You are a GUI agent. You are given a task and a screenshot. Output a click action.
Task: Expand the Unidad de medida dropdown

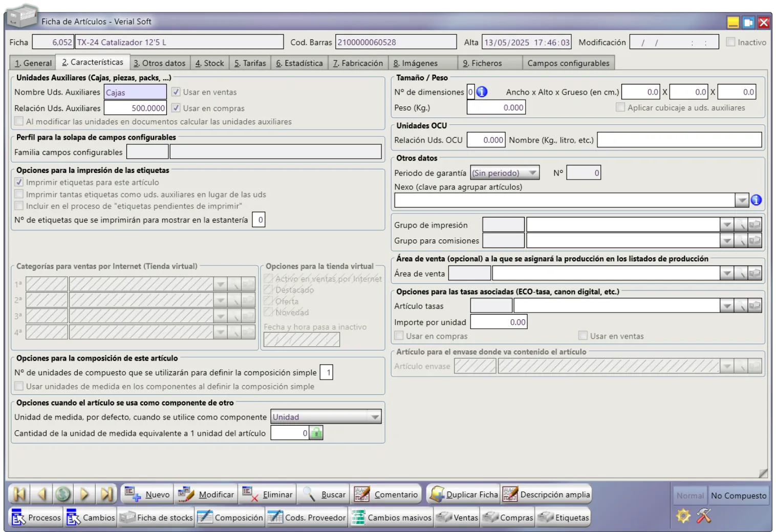coord(375,417)
